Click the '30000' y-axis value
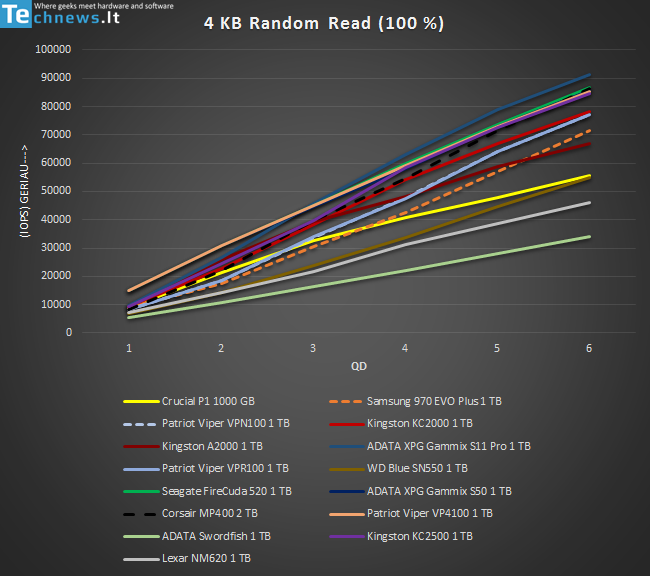Viewport: 650px width, 576px height. (56, 248)
